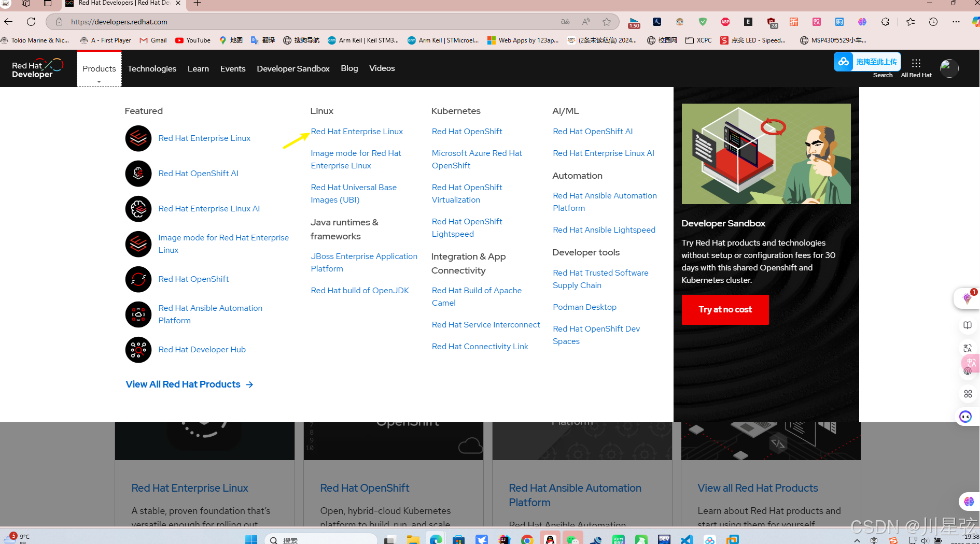Click the AdBlock ABP extension icon
Screen dimensions: 980x544
(x=725, y=22)
